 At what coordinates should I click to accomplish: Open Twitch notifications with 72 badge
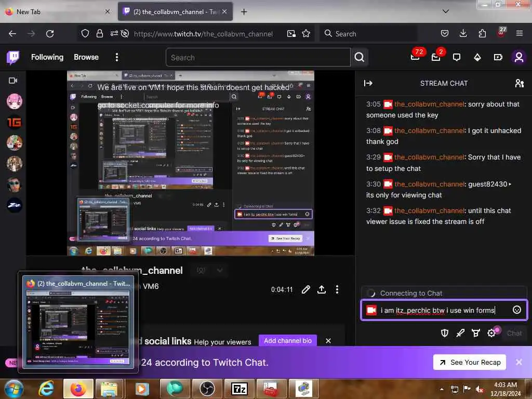pos(415,57)
